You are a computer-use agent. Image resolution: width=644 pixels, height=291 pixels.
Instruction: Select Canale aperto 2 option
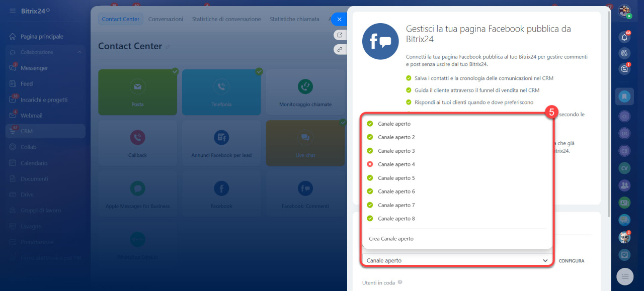(396, 137)
